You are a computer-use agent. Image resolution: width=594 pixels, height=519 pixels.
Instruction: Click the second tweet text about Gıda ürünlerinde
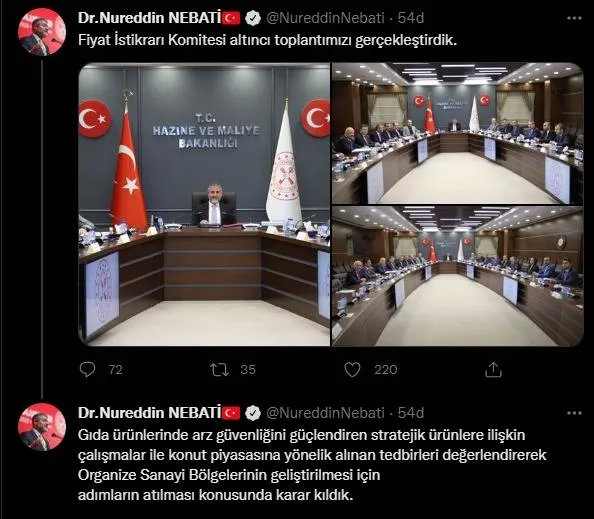click(312, 465)
